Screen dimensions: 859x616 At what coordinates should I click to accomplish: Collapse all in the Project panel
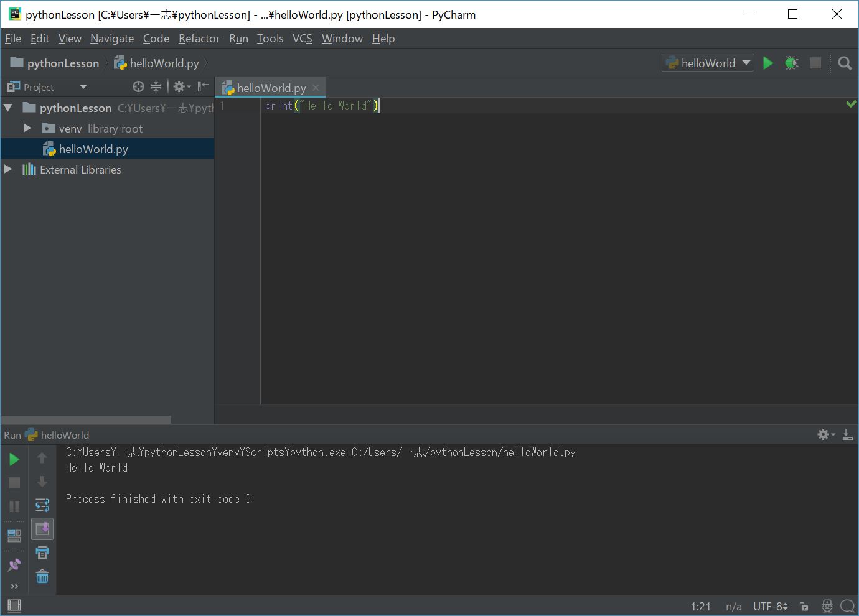point(156,86)
